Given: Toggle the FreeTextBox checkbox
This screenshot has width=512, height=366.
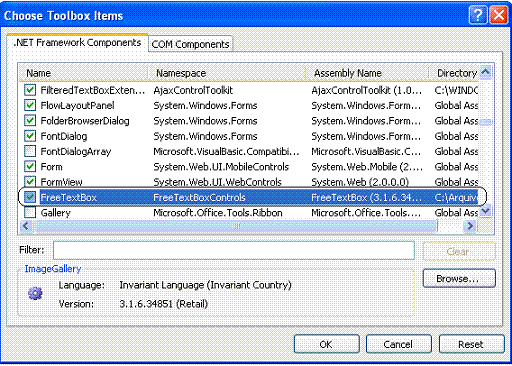Looking at the screenshot, I should coord(30,197).
